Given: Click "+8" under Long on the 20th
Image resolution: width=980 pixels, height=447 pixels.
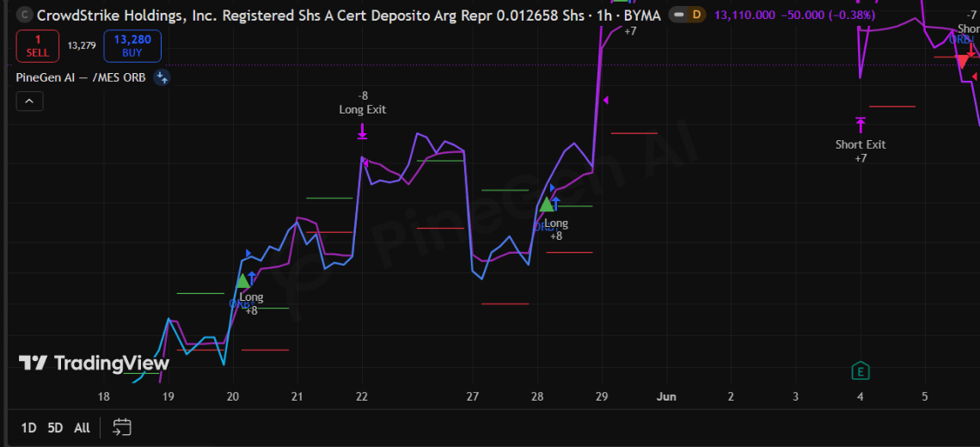Looking at the screenshot, I should point(251,310).
